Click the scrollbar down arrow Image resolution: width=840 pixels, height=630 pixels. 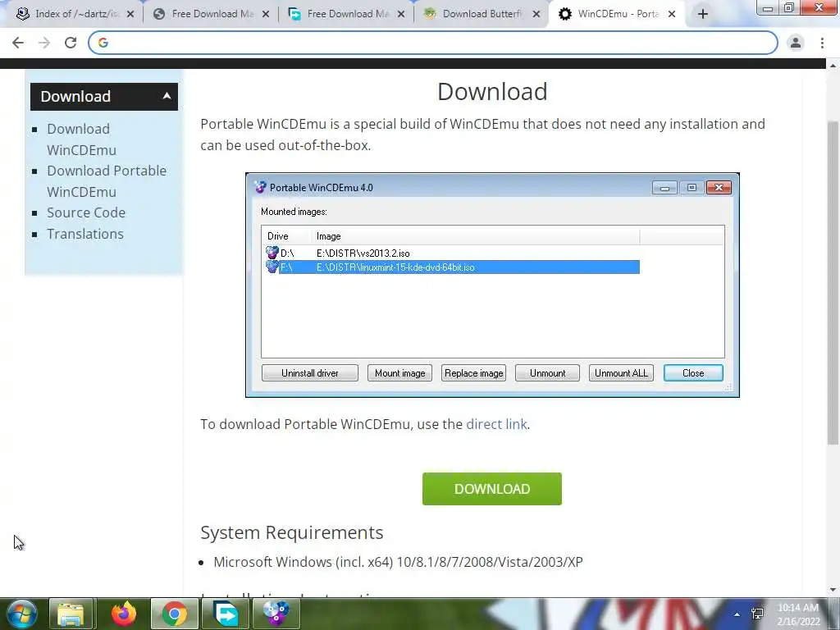[833, 590]
